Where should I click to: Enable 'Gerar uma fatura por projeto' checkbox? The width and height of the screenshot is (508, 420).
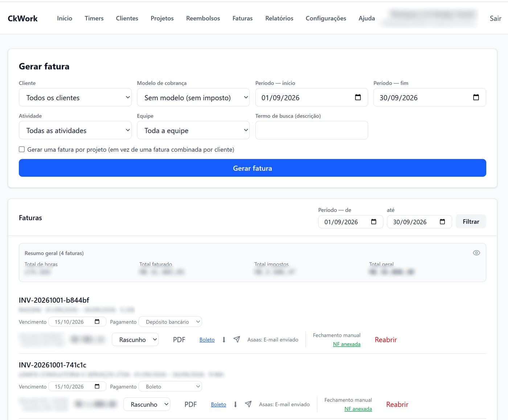coord(22,150)
